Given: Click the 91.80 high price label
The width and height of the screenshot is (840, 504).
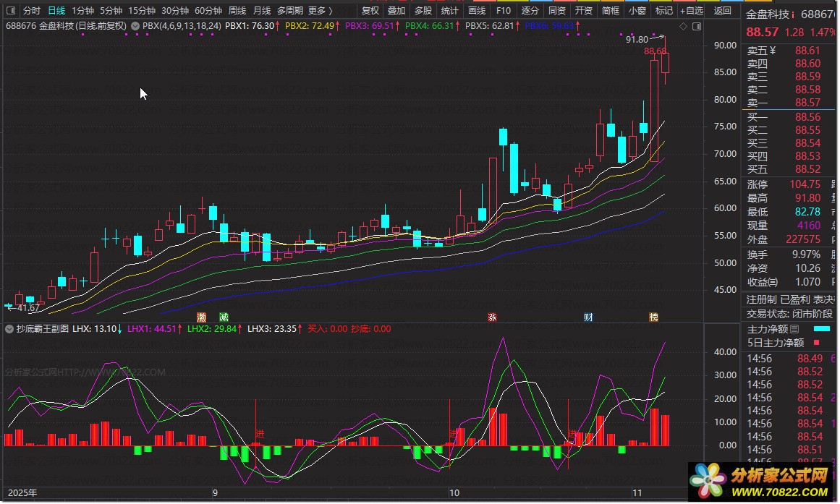Looking at the screenshot, I should [x=637, y=39].
